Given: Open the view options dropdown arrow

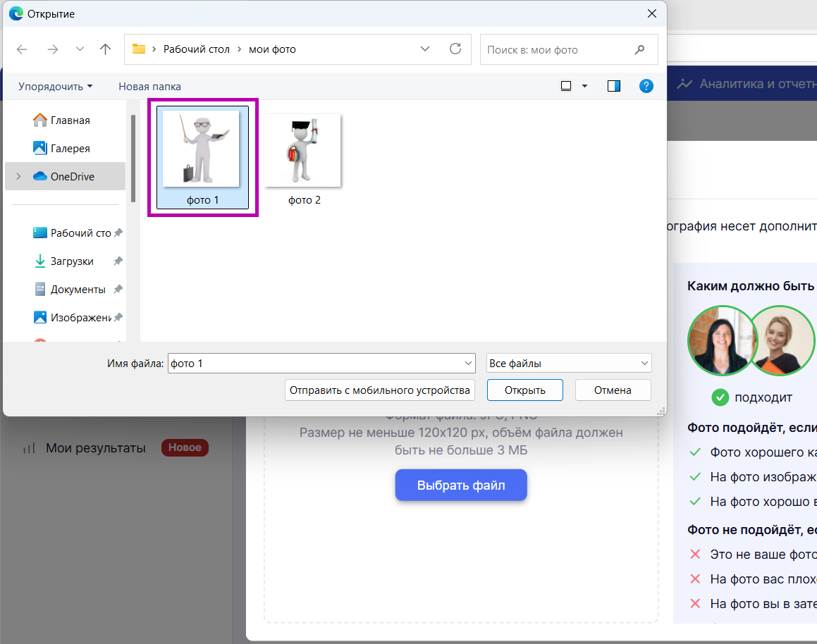Looking at the screenshot, I should pos(584,87).
